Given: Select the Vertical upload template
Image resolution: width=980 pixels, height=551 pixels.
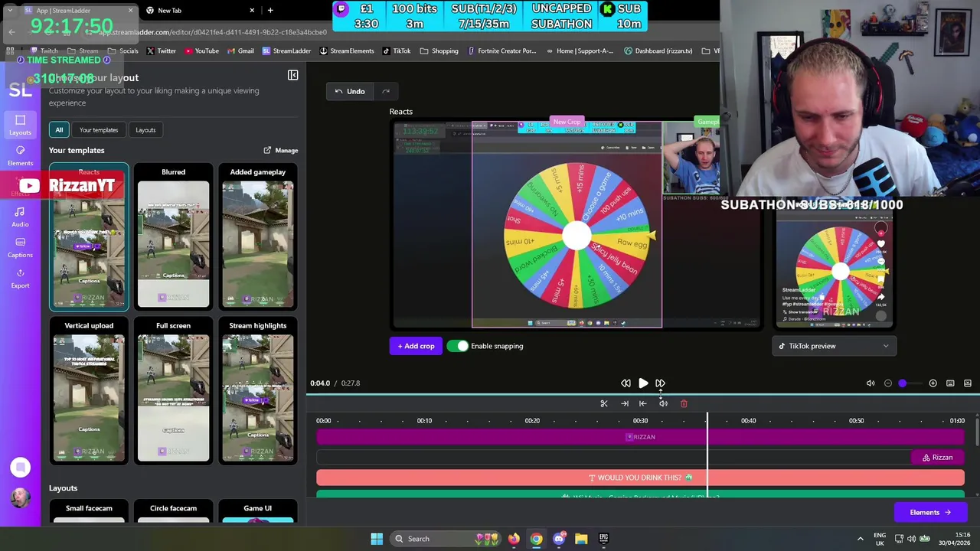Looking at the screenshot, I should click(89, 391).
